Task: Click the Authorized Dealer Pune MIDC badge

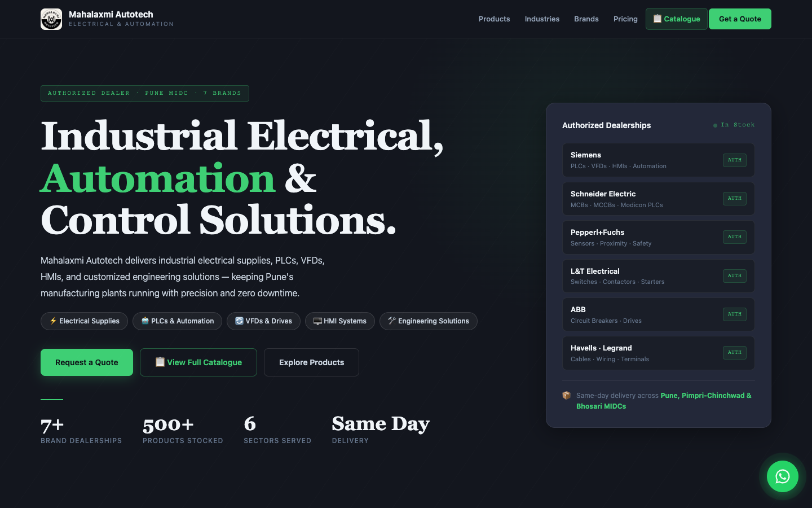Action: (145, 93)
